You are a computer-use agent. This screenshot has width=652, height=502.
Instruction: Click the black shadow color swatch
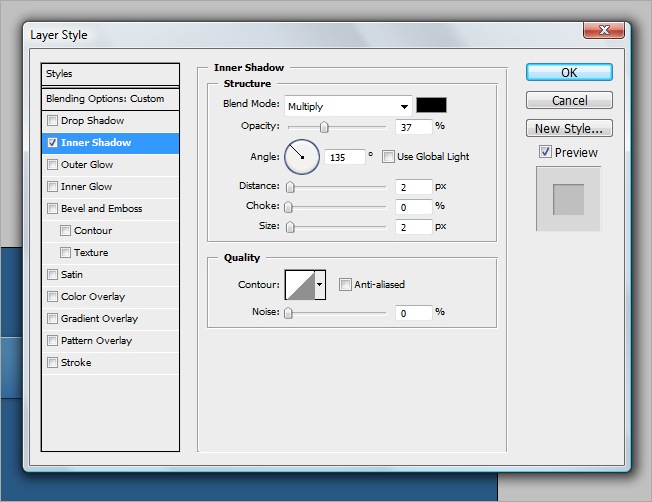coord(432,105)
